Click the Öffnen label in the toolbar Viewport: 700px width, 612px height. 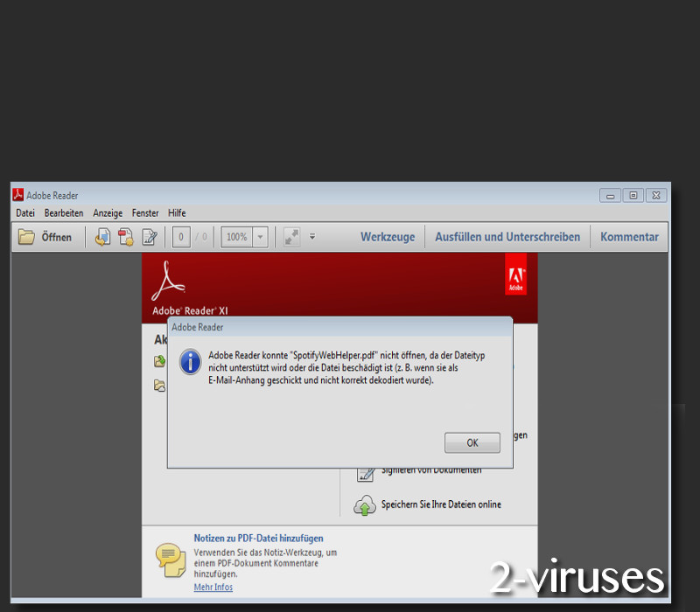click(x=57, y=237)
